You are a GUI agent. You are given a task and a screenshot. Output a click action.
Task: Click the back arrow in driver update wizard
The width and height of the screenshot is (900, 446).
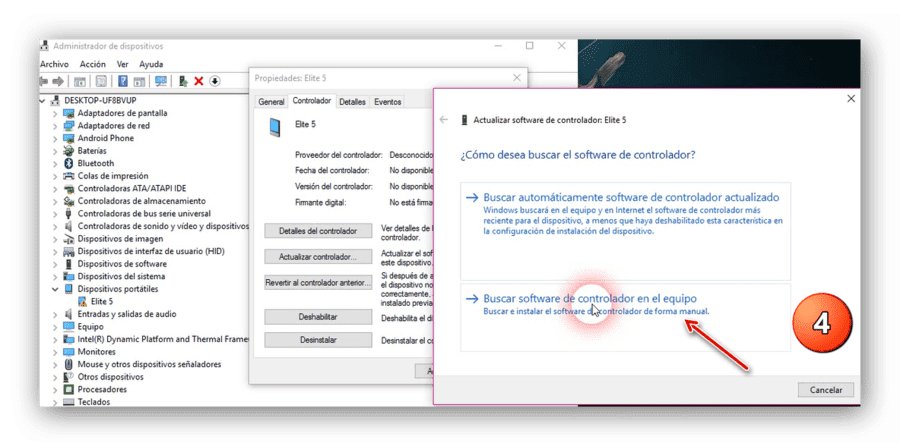pyautogui.click(x=443, y=120)
